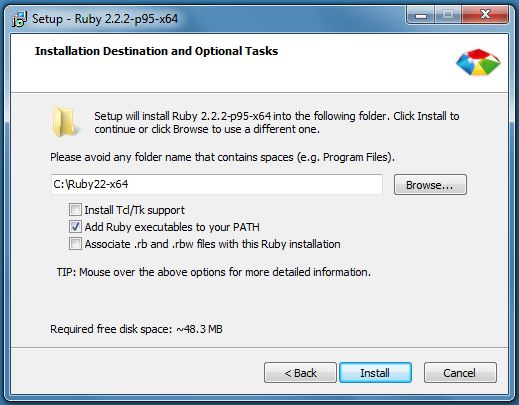Click the greyed-out maximize button
This screenshot has height=405, width=519.
coord(448,15)
